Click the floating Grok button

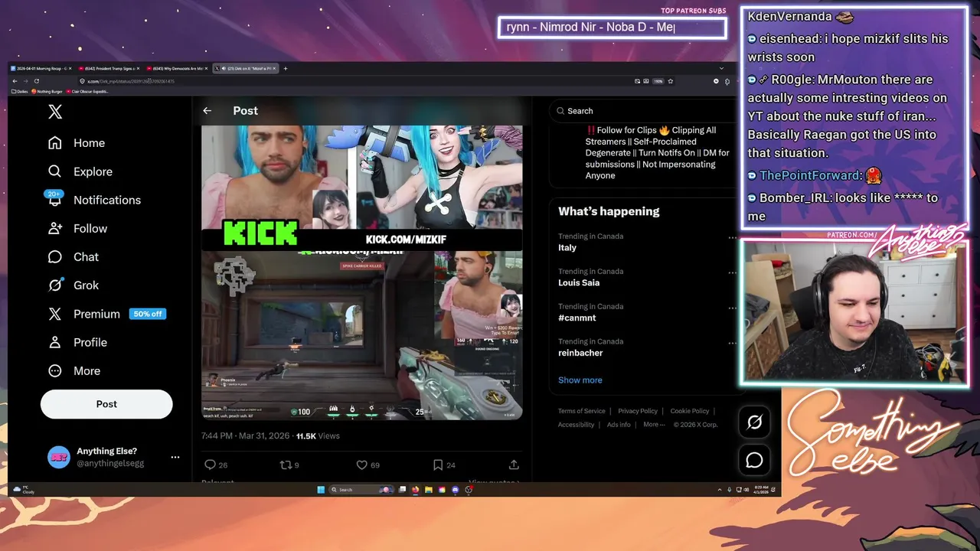click(x=754, y=422)
